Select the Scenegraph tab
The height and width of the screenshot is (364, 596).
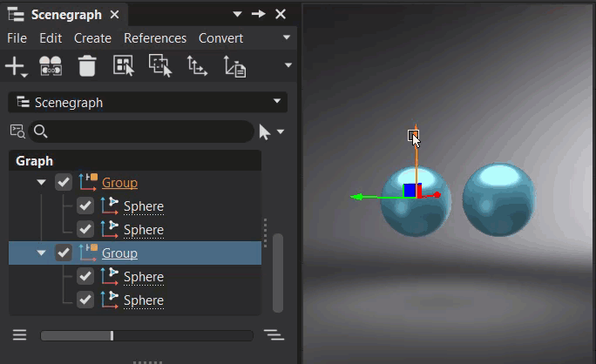pyautogui.click(x=66, y=15)
